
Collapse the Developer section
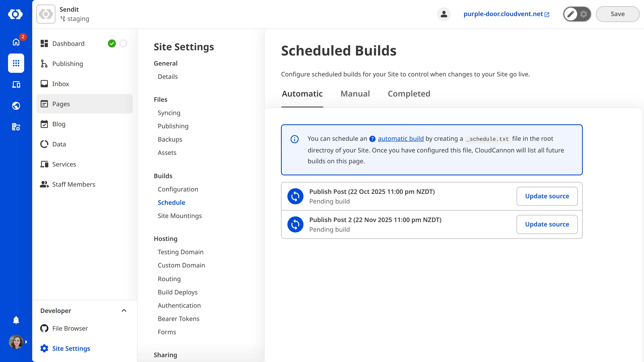124,311
